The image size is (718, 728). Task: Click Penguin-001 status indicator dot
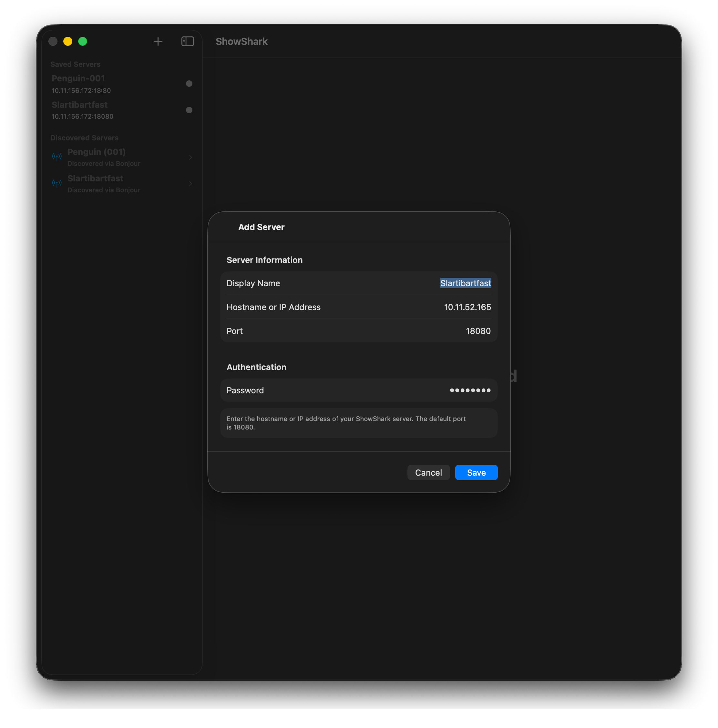point(189,84)
